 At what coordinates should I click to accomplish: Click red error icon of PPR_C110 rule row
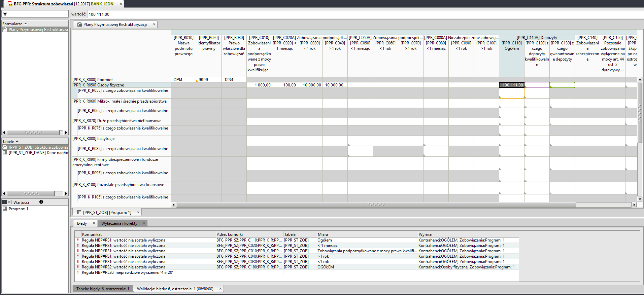[x=78, y=240]
